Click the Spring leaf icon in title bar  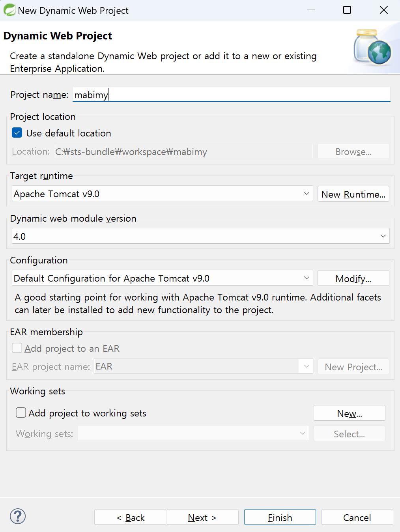coord(9,10)
